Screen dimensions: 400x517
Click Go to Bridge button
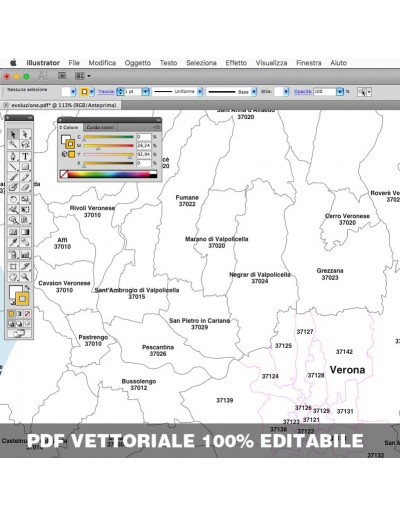click(62, 76)
